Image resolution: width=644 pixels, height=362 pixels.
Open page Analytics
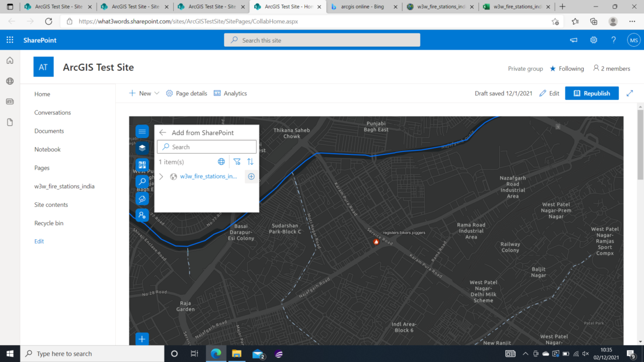coord(231,93)
